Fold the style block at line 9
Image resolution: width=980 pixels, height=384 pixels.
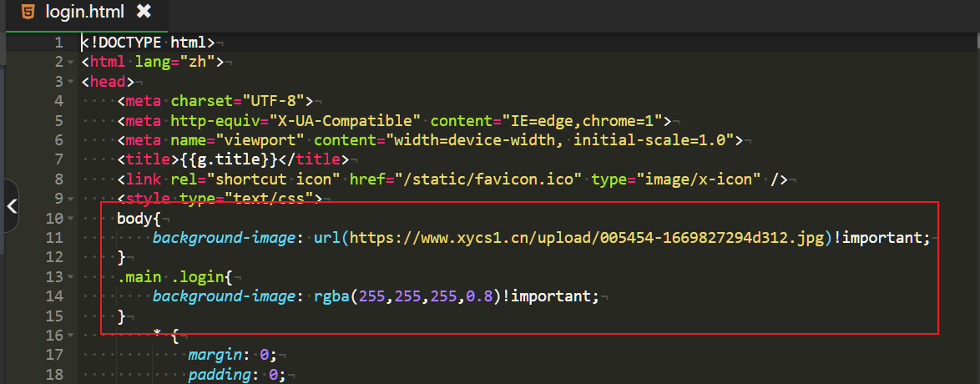(70, 199)
